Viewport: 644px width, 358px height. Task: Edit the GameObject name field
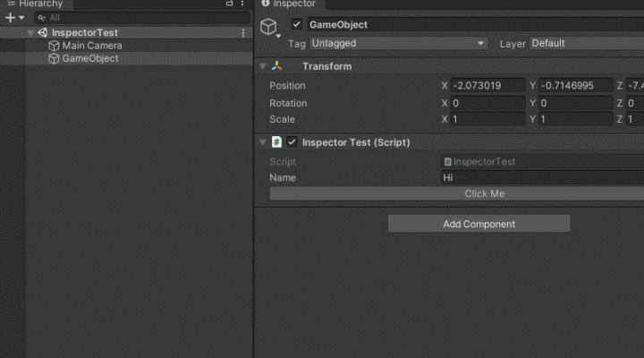tap(476, 25)
